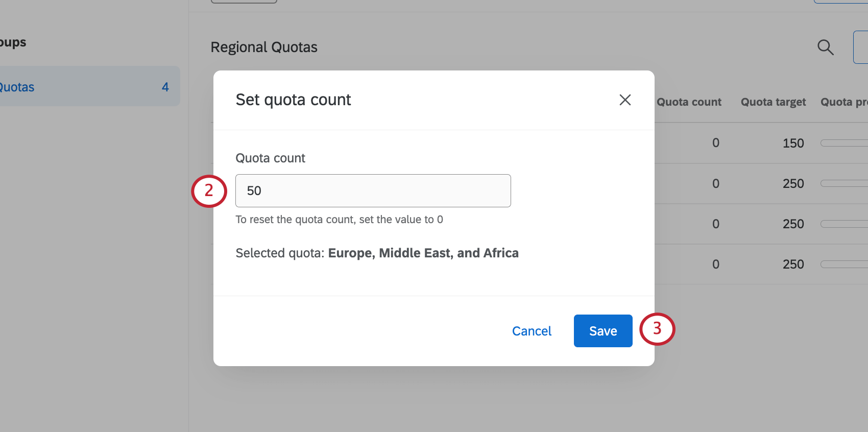This screenshot has height=432, width=868.
Task: Cancel the quota count change
Action: (532, 331)
